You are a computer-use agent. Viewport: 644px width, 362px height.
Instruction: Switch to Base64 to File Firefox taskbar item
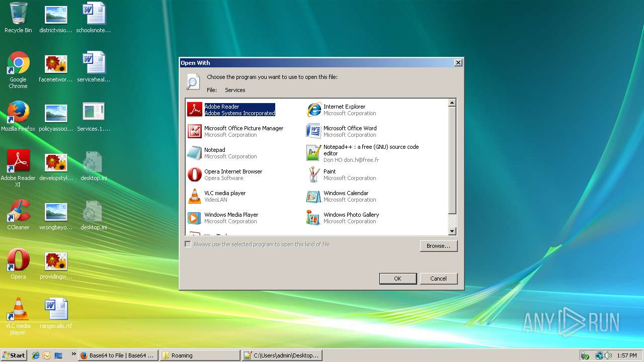[119, 355]
